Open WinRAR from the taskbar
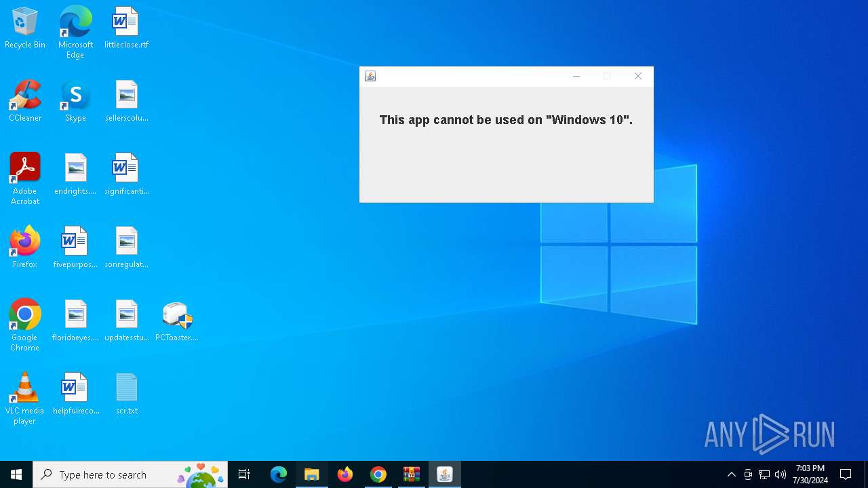This screenshot has width=868, height=488. click(412, 474)
